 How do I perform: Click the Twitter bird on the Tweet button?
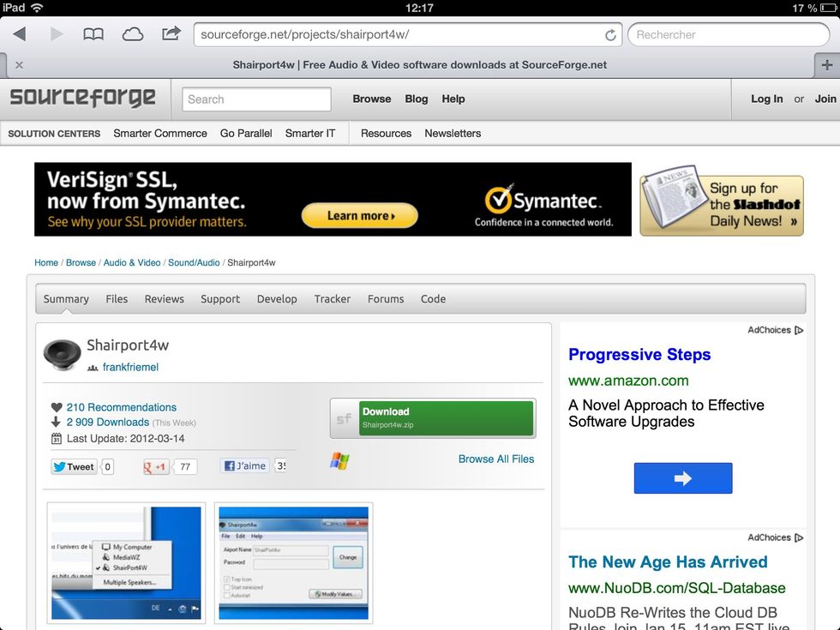click(x=61, y=466)
